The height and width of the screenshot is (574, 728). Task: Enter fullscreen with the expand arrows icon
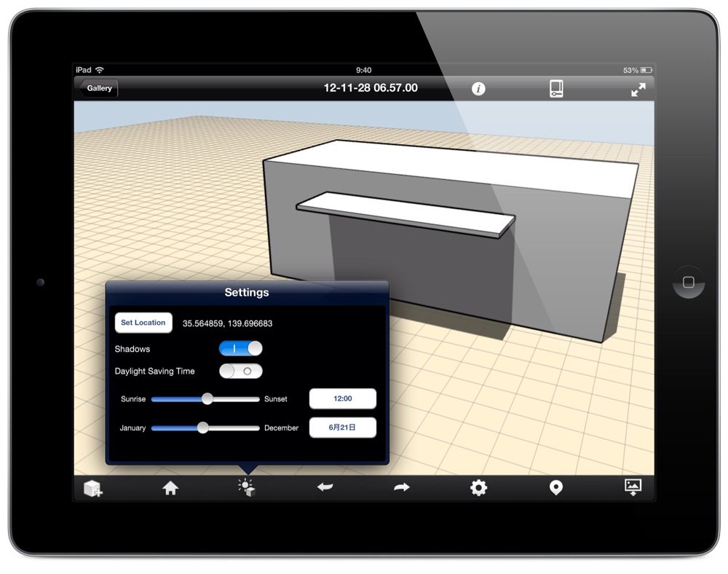[638, 90]
